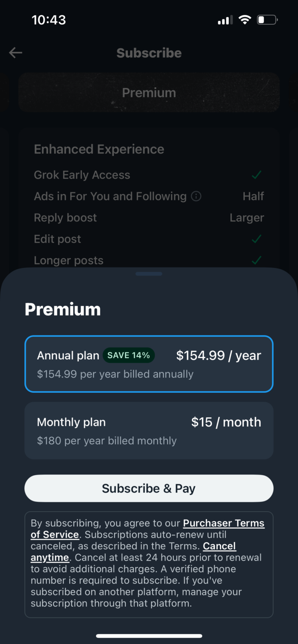Click the green checkmark beside Grok Early Access
Image resolution: width=298 pixels, height=644 pixels.
click(x=256, y=174)
